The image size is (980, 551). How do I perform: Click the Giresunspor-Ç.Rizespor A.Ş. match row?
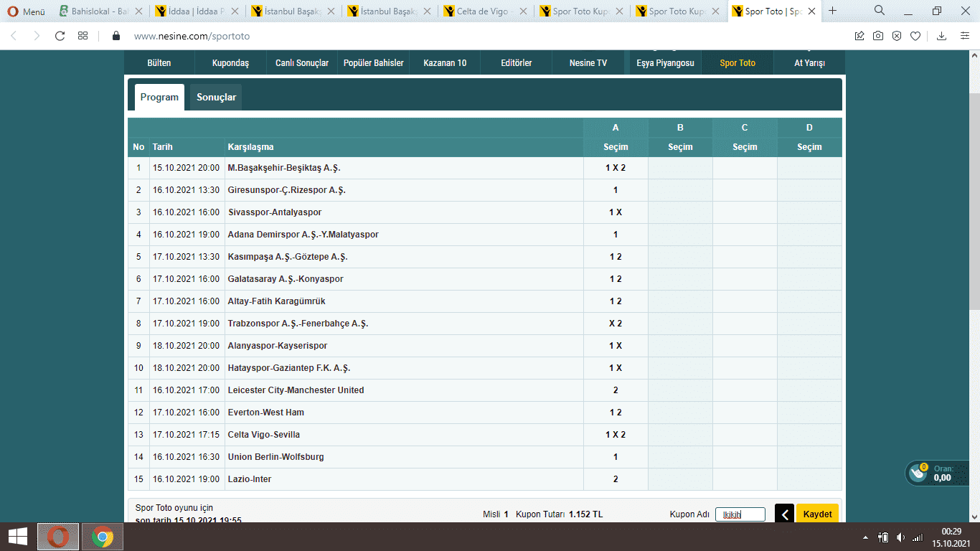[485, 190]
